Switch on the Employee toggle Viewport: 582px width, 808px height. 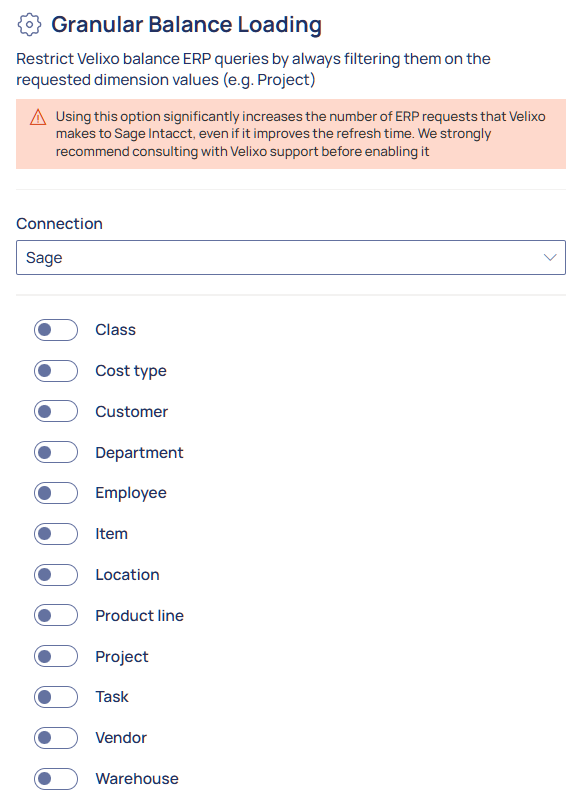tap(56, 493)
